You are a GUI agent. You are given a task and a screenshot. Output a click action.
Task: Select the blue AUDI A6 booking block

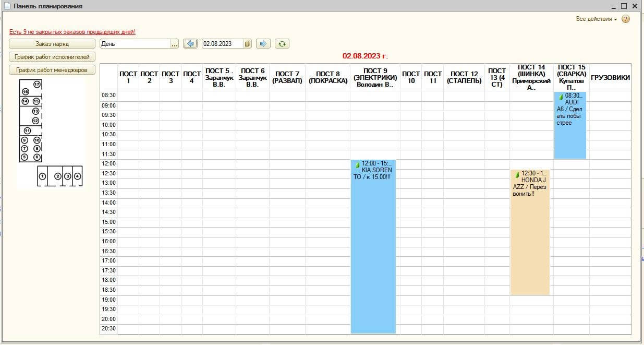click(x=570, y=125)
